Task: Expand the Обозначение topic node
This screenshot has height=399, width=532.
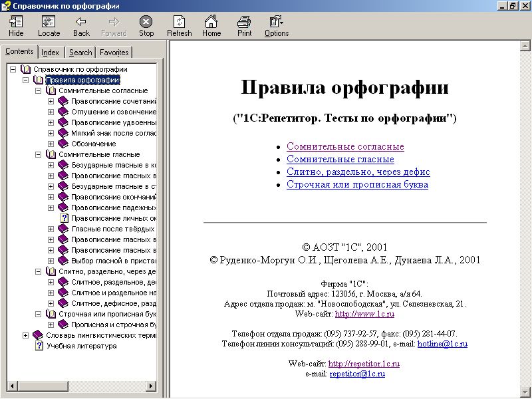Action: [x=51, y=144]
